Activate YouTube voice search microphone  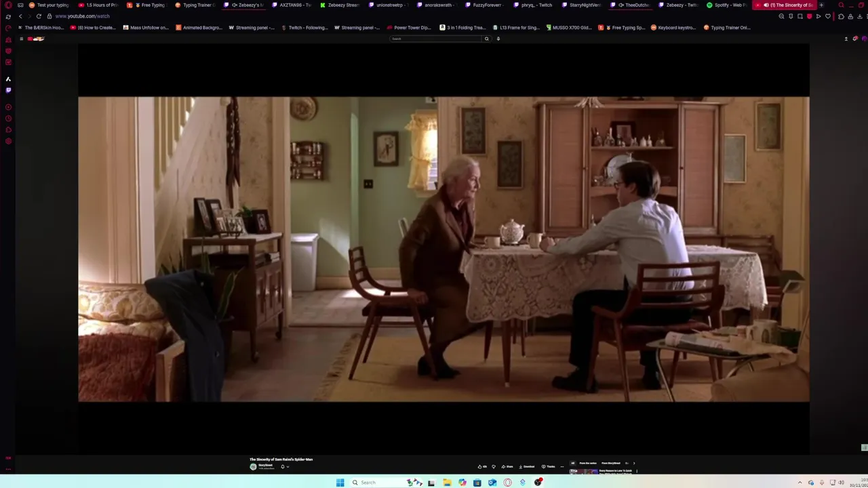point(498,39)
